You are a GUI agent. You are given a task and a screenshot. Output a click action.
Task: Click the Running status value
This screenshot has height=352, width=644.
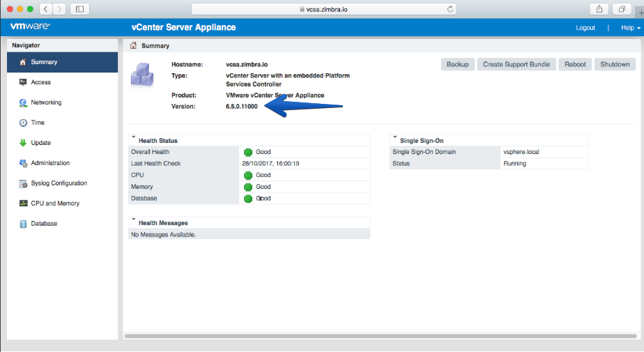[x=514, y=164]
